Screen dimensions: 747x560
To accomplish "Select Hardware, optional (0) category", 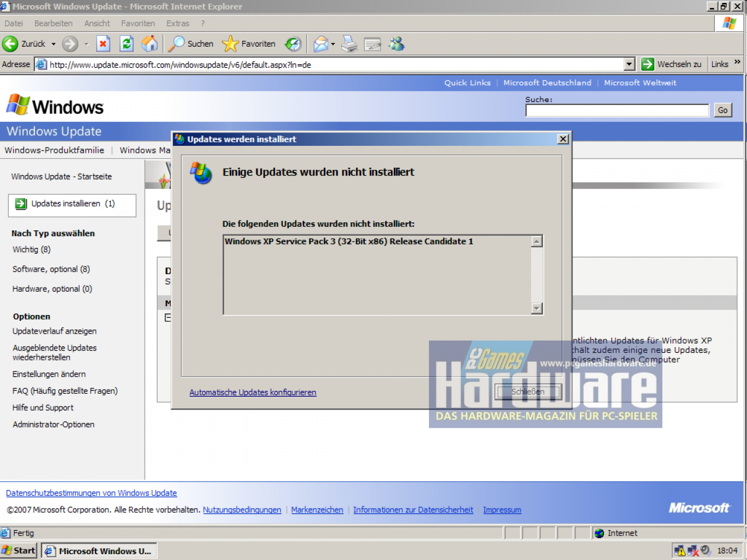I will [53, 289].
